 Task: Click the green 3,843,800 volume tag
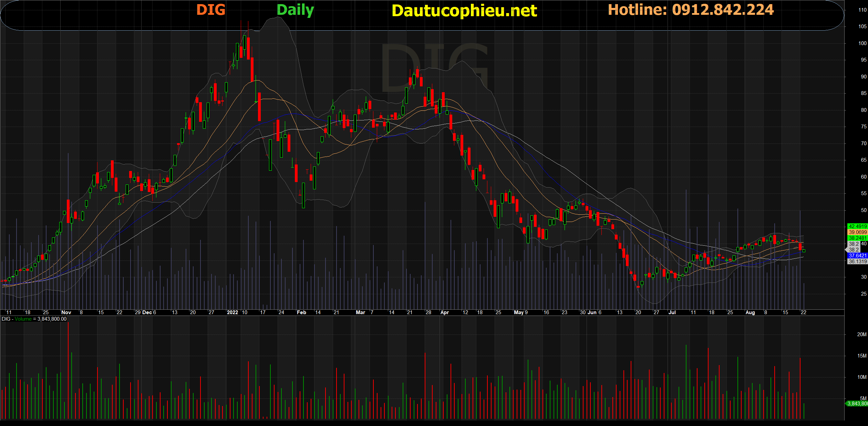(857, 404)
